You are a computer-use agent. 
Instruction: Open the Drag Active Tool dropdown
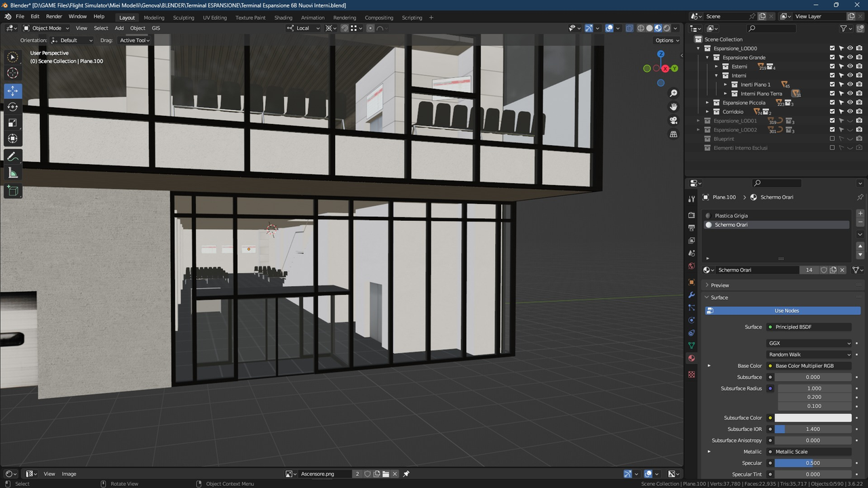[134, 40]
